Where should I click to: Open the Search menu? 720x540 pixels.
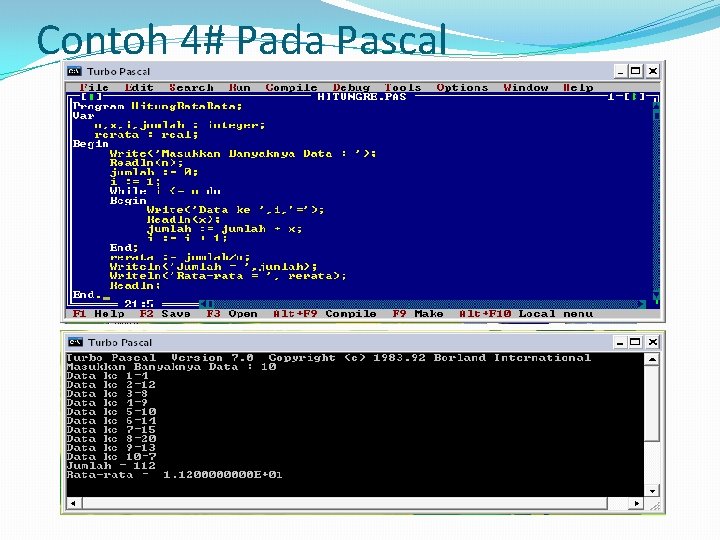[x=191, y=87]
